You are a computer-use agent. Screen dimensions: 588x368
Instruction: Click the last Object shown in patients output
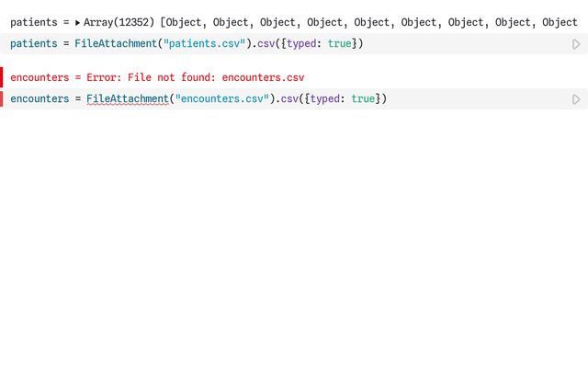pos(560,22)
